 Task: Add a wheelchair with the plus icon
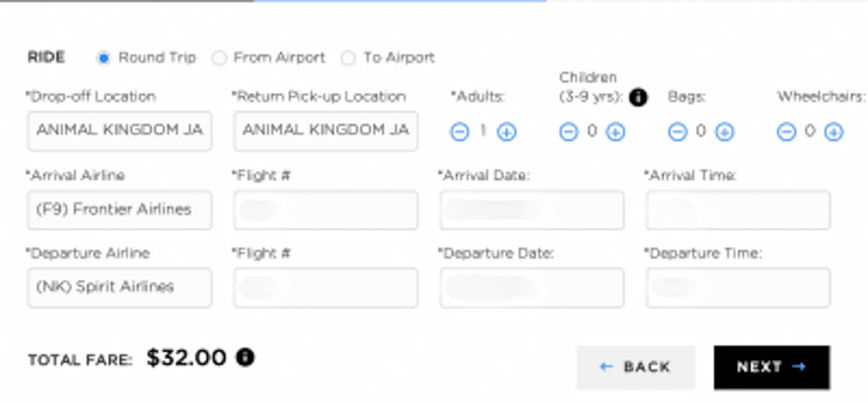[833, 132]
